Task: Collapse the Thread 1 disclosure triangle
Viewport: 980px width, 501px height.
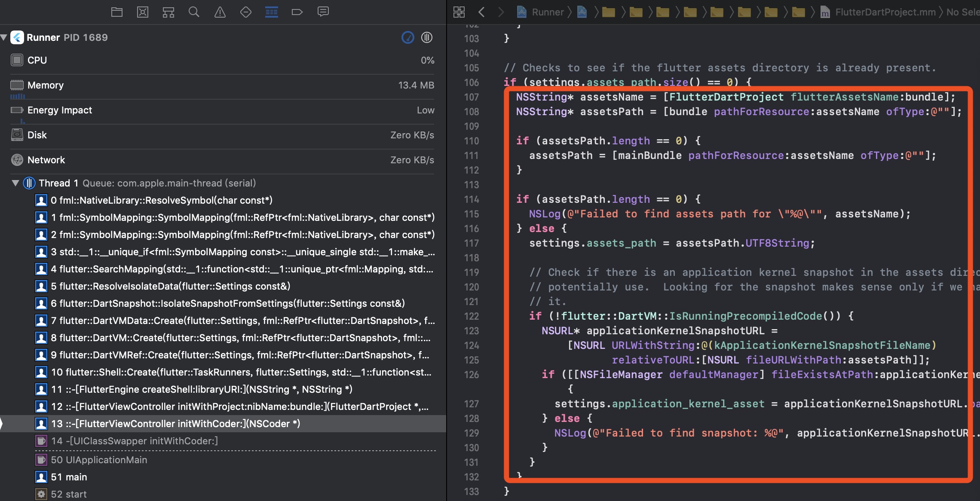Action: 15,183
